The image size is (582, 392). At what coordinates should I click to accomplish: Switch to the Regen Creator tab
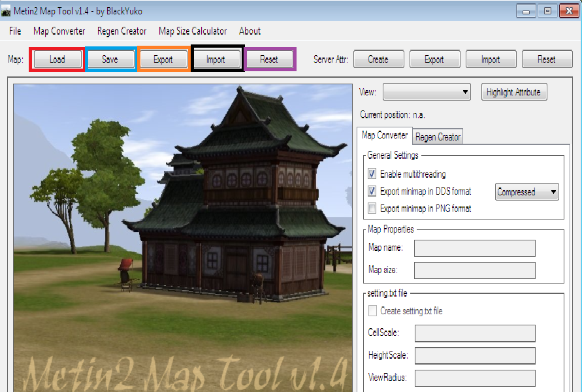pyautogui.click(x=438, y=137)
